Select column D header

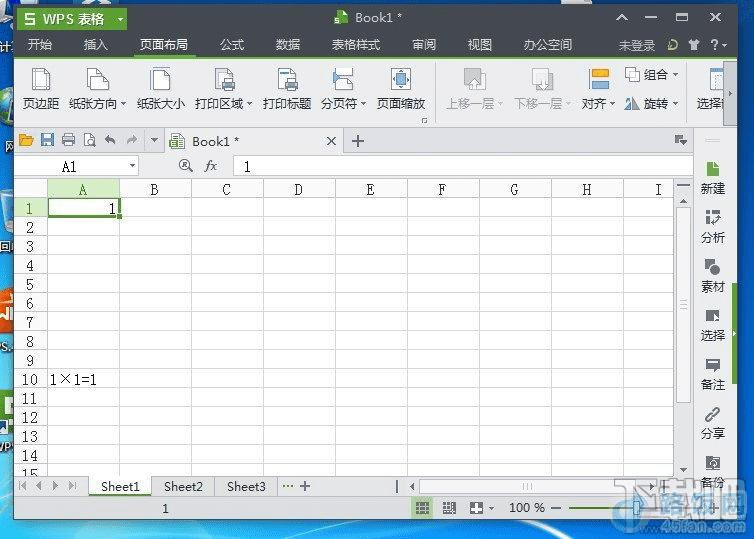click(299, 189)
